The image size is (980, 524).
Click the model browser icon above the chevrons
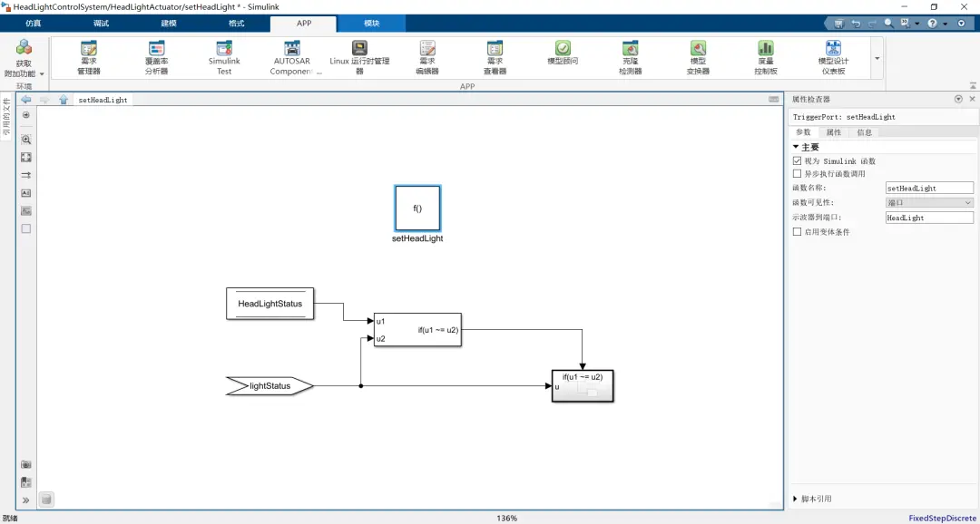click(x=25, y=482)
